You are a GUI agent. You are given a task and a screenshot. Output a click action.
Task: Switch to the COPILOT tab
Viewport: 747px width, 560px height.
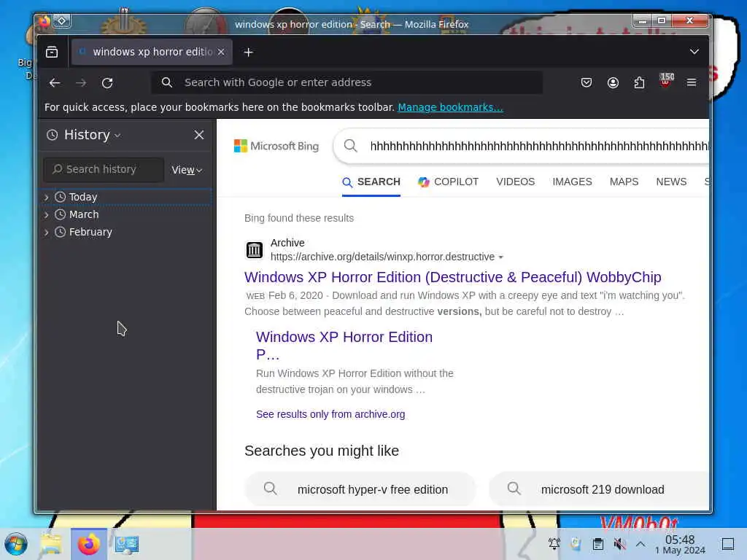(448, 182)
